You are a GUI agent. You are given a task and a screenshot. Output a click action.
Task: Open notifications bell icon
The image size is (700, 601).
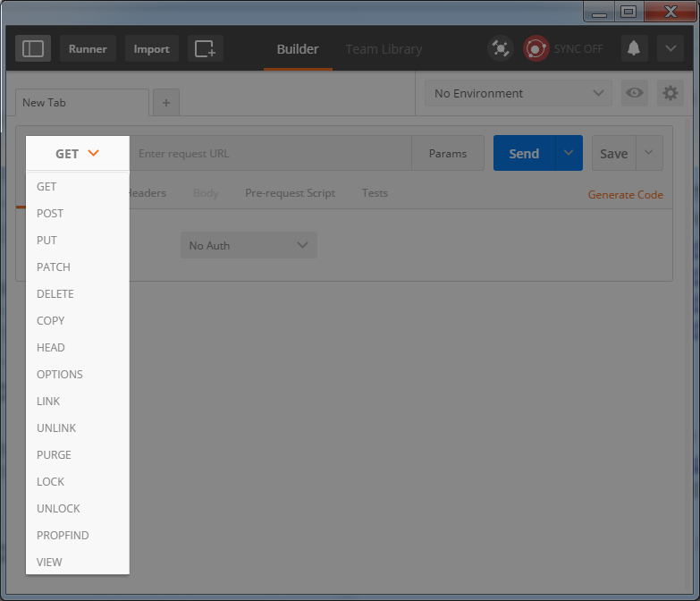634,48
